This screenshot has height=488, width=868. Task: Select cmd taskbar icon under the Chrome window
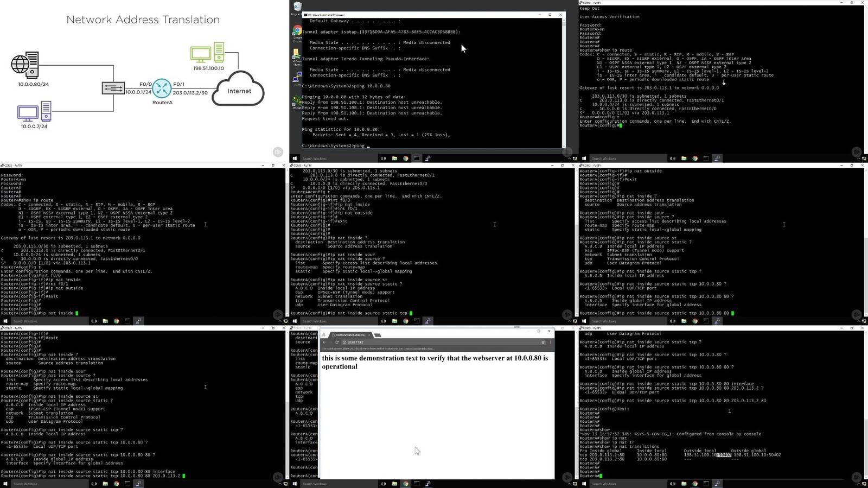pyautogui.click(x=417, y=484)
